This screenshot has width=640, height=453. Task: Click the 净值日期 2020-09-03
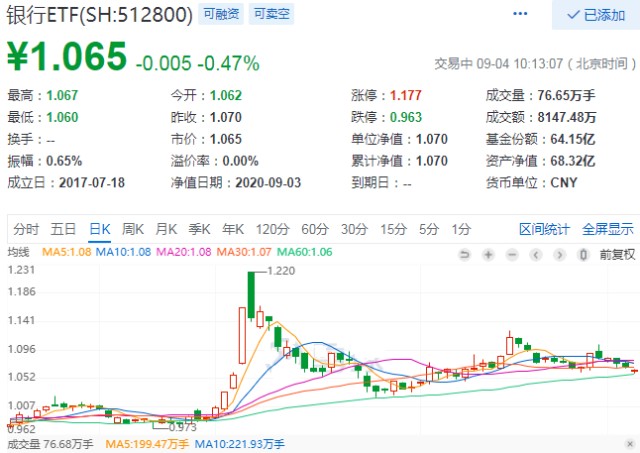pyautogui.click(x=268, y=182)
